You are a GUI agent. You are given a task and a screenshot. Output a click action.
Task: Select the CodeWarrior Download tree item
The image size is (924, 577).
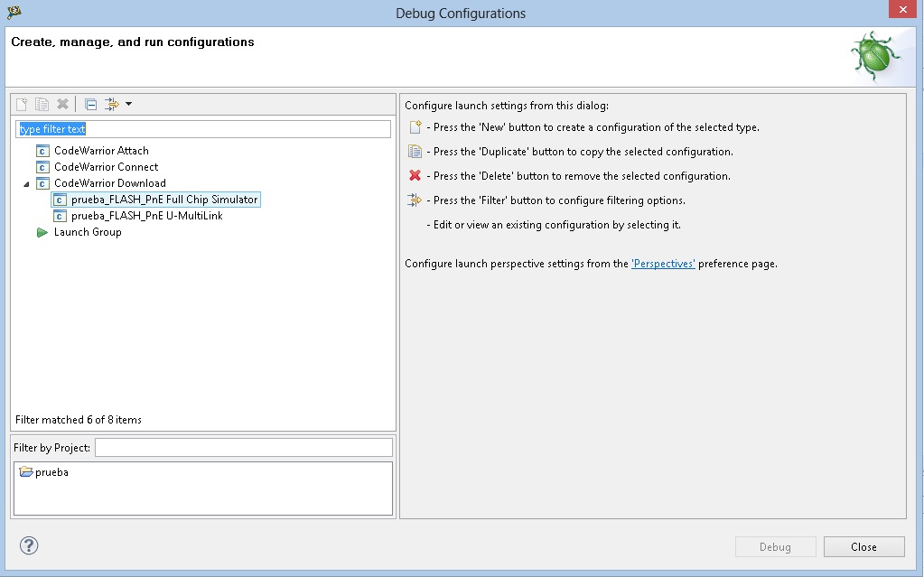[x=109, y=183]
